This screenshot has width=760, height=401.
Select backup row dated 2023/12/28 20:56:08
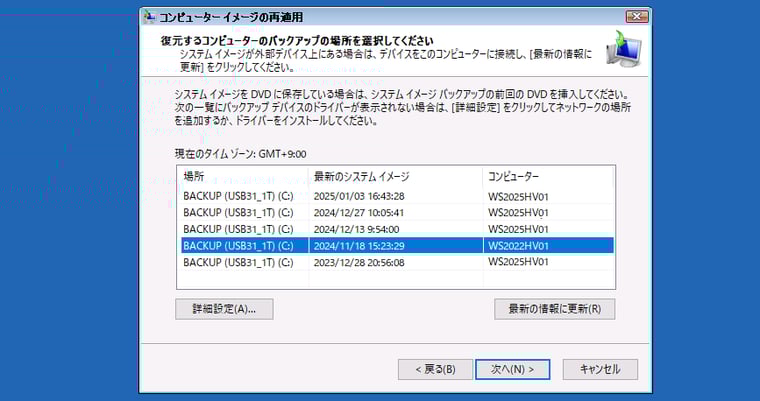pyautogui.click(x=396, y=262)
